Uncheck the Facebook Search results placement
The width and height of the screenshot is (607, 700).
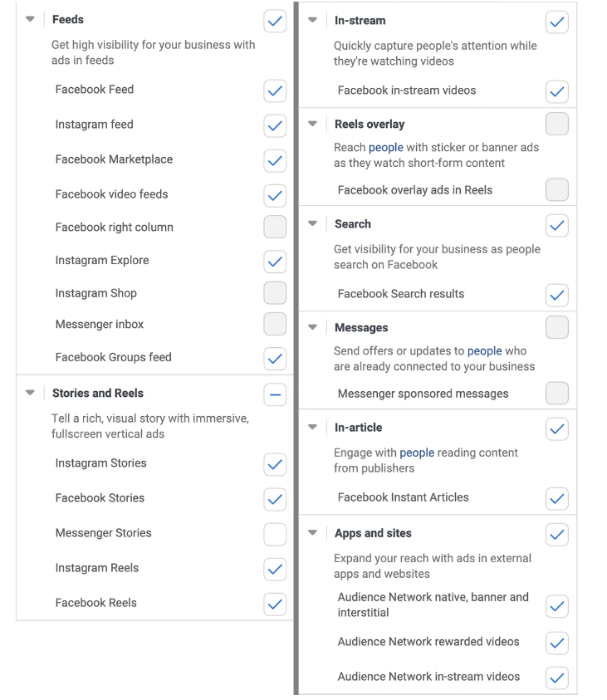[x=557, y=294]
